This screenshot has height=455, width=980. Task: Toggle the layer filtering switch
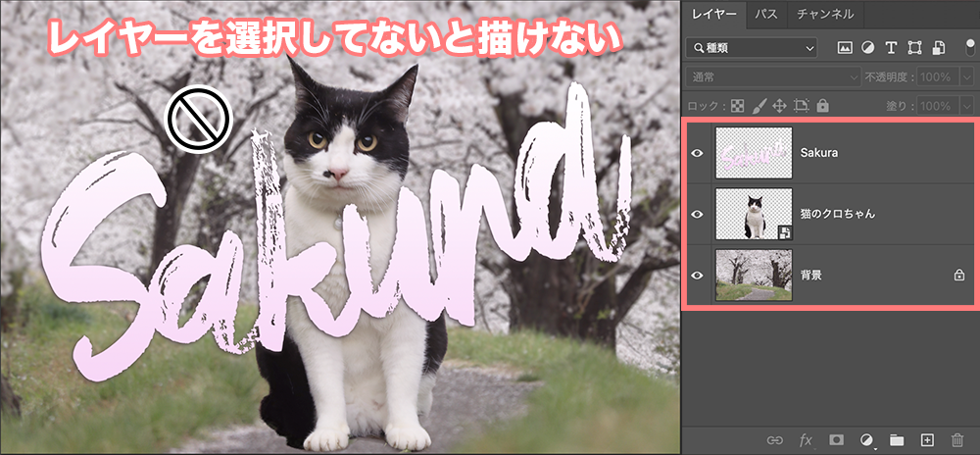(x=969, y=47)
